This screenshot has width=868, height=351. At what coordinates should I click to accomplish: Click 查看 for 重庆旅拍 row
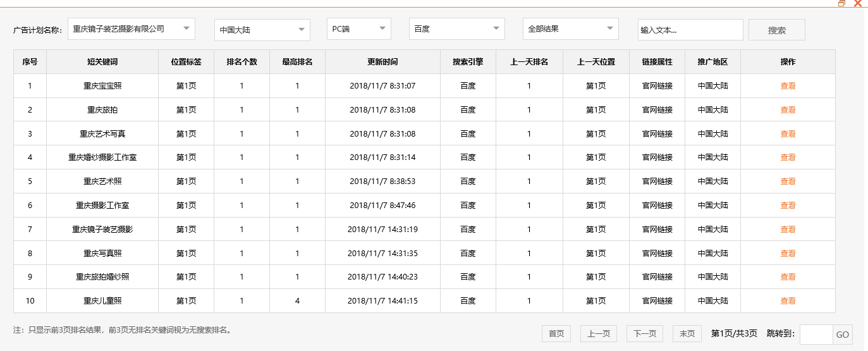(x=788, y=110)
